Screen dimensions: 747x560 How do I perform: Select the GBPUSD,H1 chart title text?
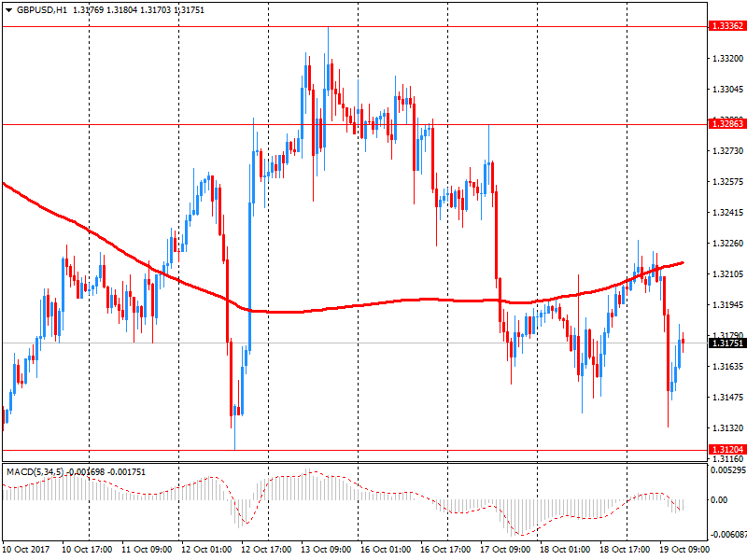pos(42,10)
